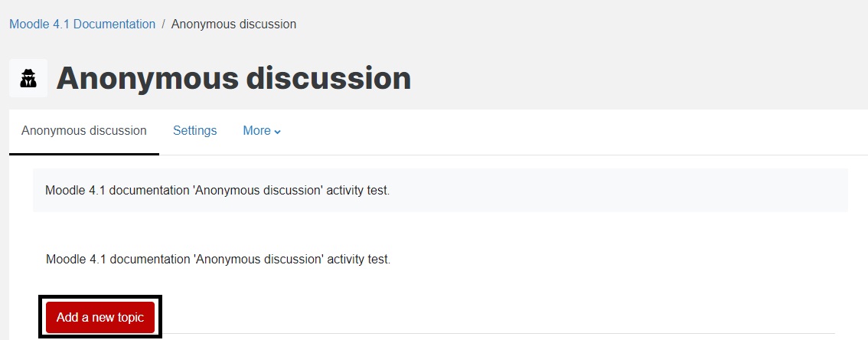Click the spy-figure activity icon
This screenshot has width=868, height=340.
[28, 79]
